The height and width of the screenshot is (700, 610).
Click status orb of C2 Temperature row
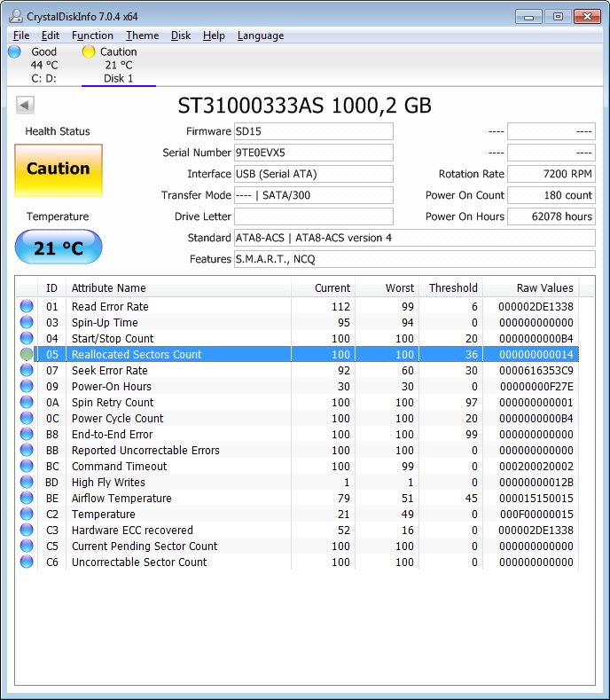click(x=27, y=514)
